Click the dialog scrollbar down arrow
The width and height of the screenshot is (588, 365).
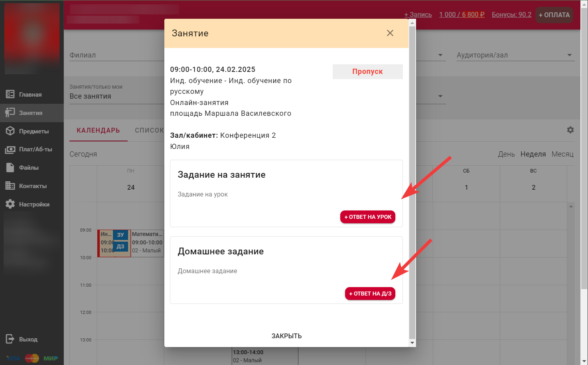(412, 343)
